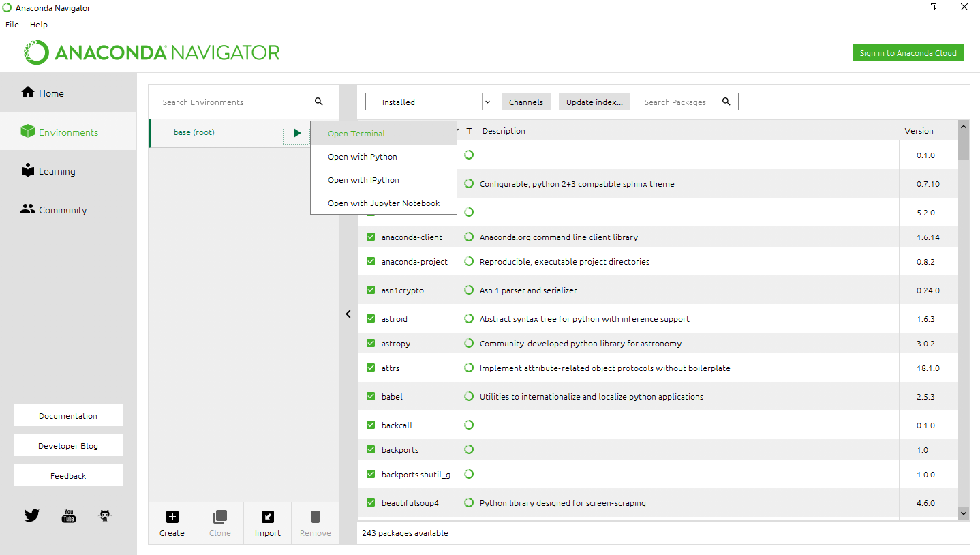Open the Twitter bird icon link
The height and width of the screenshot is (555, 980).
[32, 515]
